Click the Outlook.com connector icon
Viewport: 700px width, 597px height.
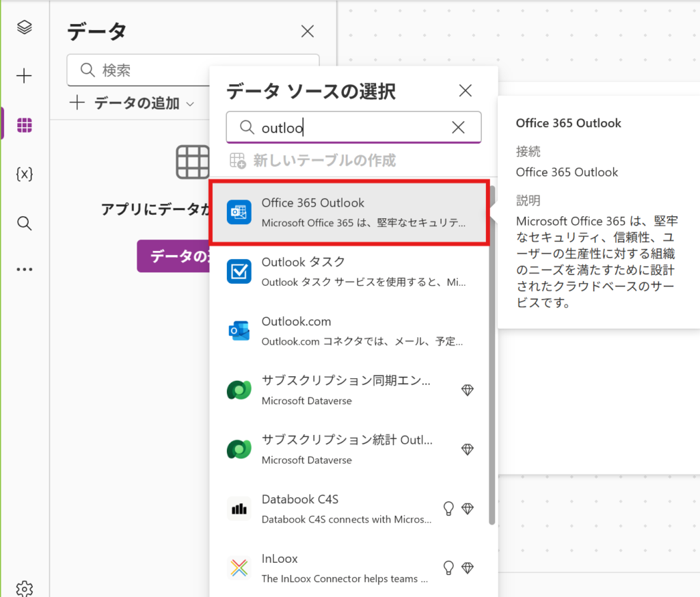pyautogui.click(x=239, y=331)
